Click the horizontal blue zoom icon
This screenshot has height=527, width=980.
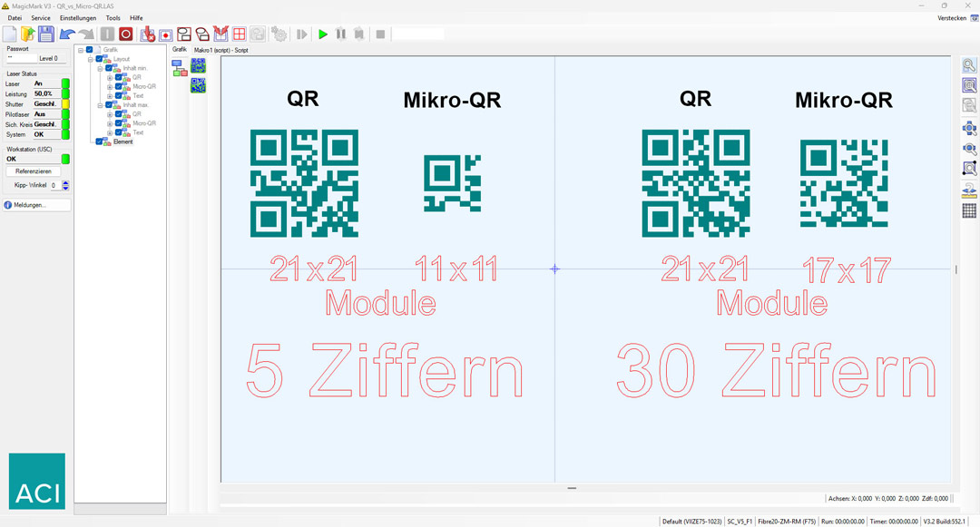pos(969,149)
